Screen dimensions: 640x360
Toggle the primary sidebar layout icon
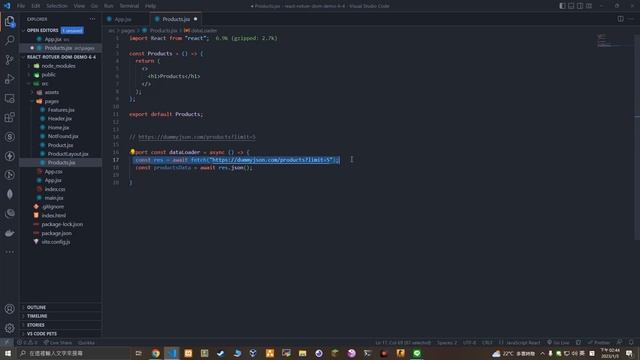pyautogui.click(x=562, y=6)
